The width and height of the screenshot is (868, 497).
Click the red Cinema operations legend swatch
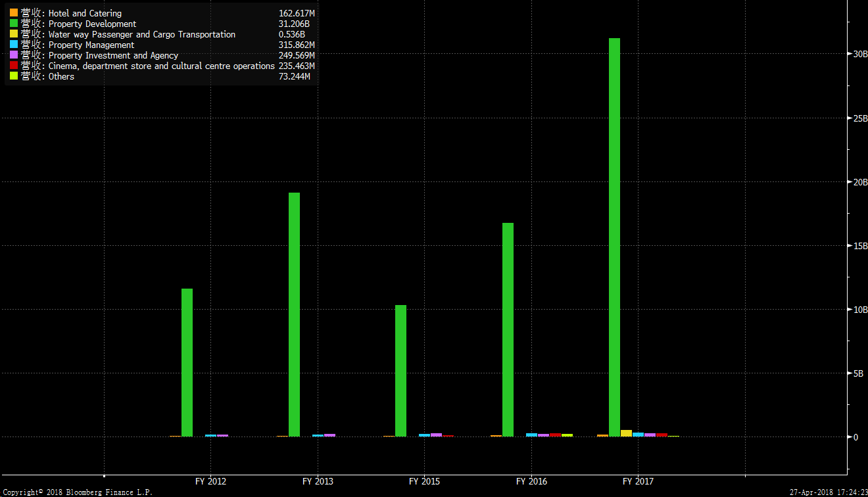point(14,66)
